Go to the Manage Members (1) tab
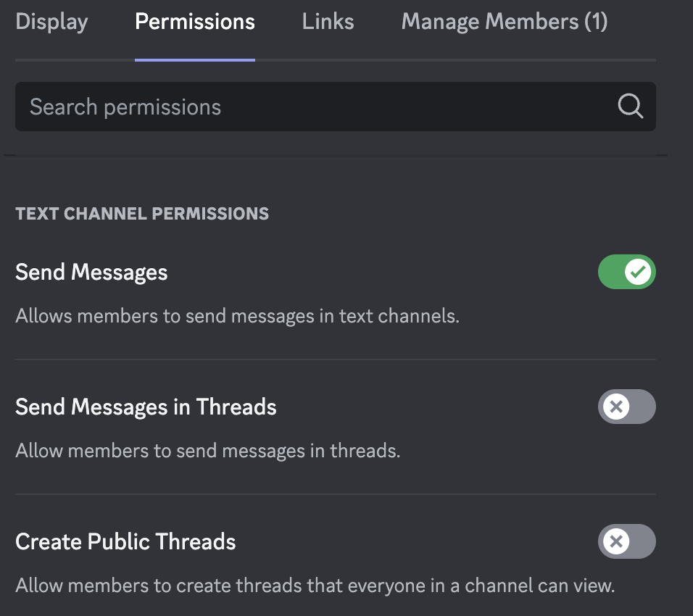Viewport: 693px width, 616px height. pos(505,22)
